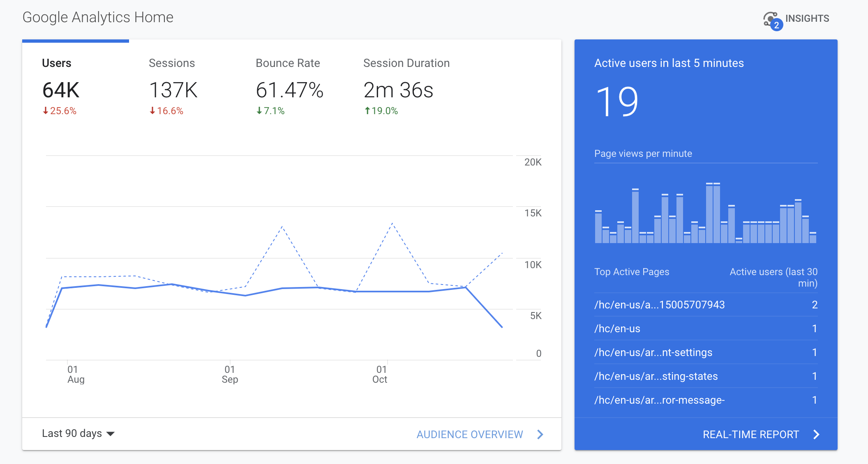
Task: Switch to the Bounce Rate metric tab
Action: pos(288,63)
